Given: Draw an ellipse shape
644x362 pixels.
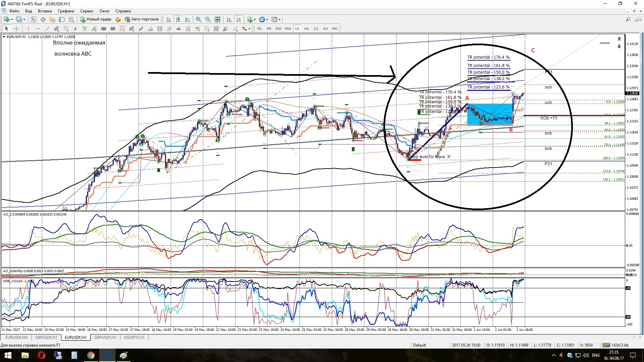Looking at the screenshot, I should [104, 29].
